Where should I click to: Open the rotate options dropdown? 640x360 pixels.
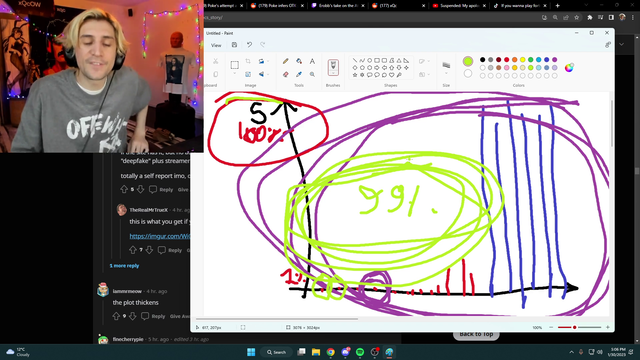[268, 61]
